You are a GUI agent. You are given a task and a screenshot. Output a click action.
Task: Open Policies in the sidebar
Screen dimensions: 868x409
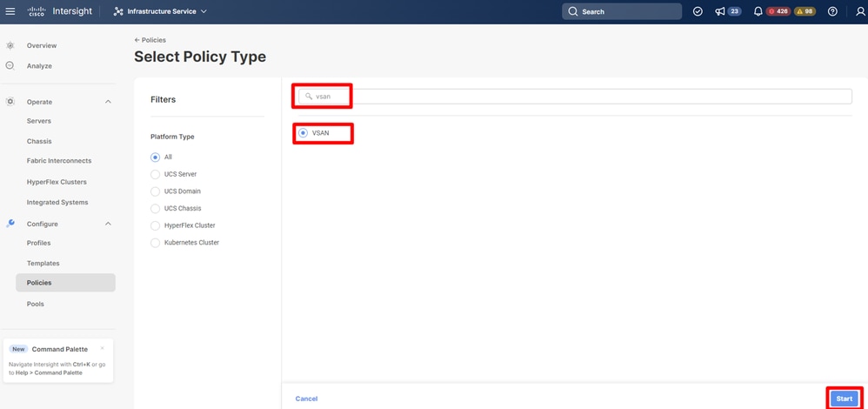click(x=65, y=283)
